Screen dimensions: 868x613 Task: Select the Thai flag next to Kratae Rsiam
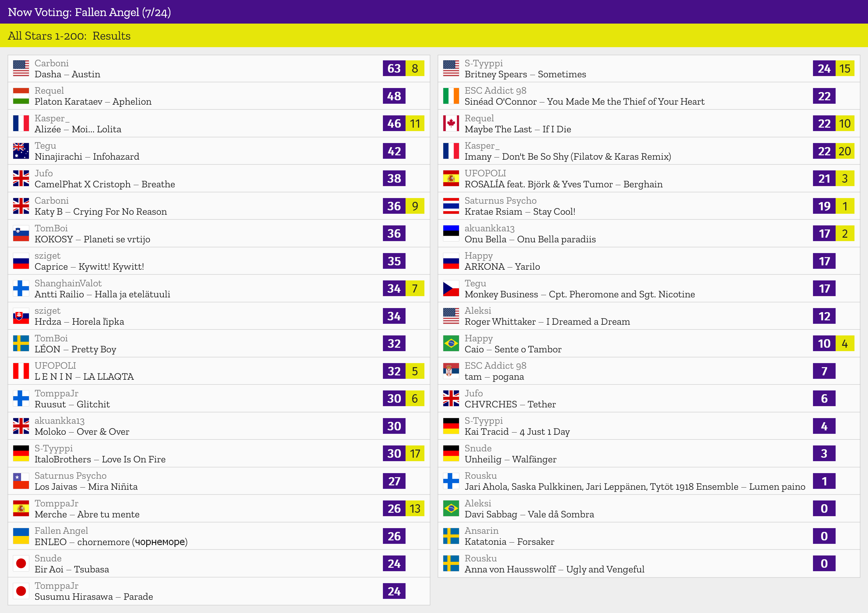(451, 206)
